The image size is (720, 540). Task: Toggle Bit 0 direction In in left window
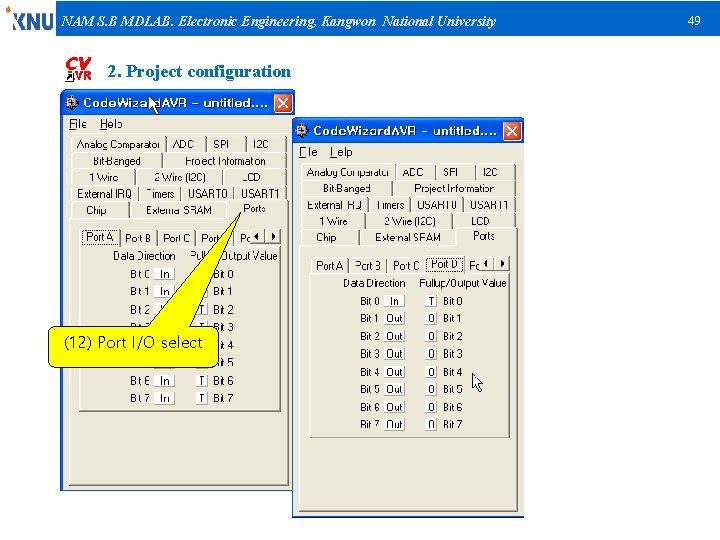coord(164,274)
